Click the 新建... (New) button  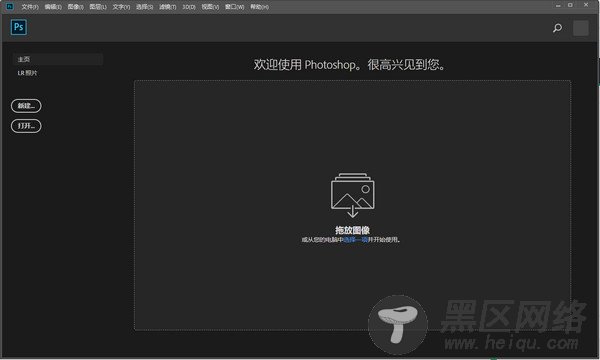point(26,106)
